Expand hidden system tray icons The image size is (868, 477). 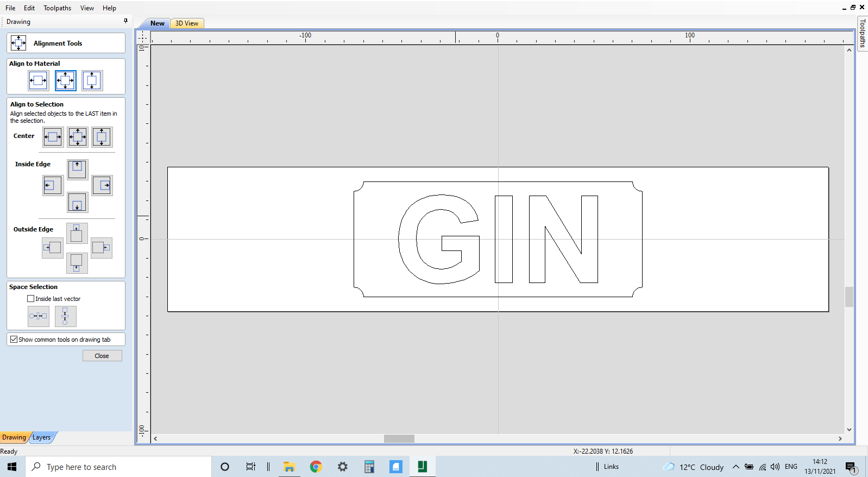[735, 467]
